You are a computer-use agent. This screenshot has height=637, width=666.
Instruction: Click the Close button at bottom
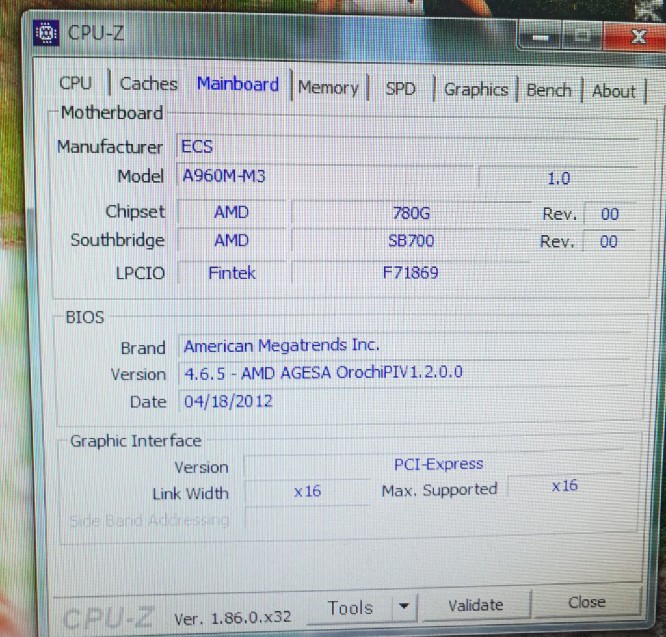point(587,602)
